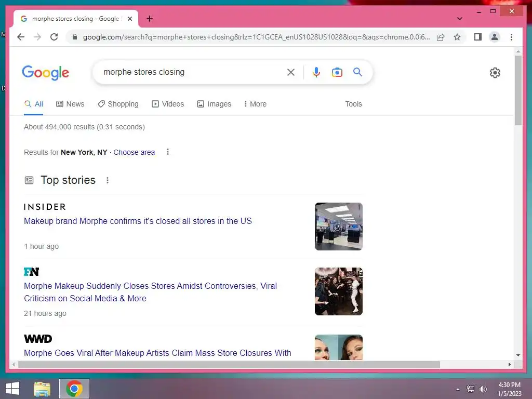532x399 pixels.
Task: Open volume control tray icon
Action: pyautogui.click(x=483, y=389)
